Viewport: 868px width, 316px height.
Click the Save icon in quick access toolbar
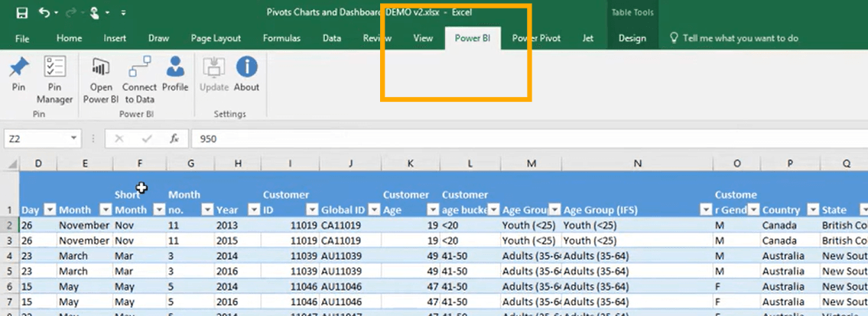point(22,12)
